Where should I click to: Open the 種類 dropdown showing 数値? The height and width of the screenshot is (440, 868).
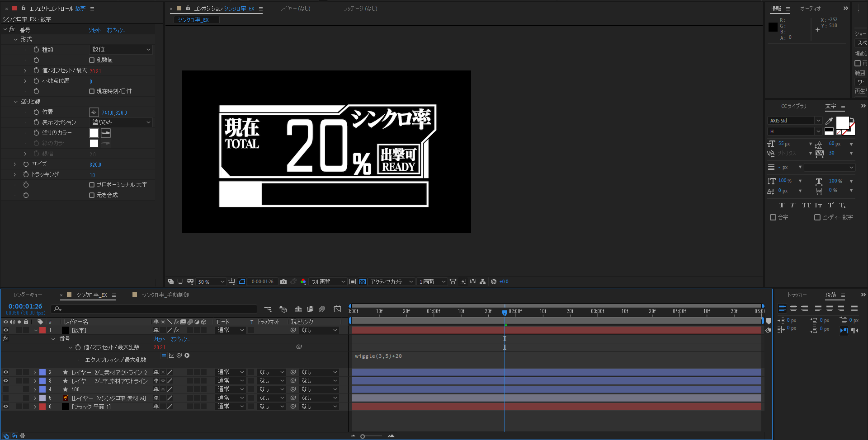coord(121,50)
